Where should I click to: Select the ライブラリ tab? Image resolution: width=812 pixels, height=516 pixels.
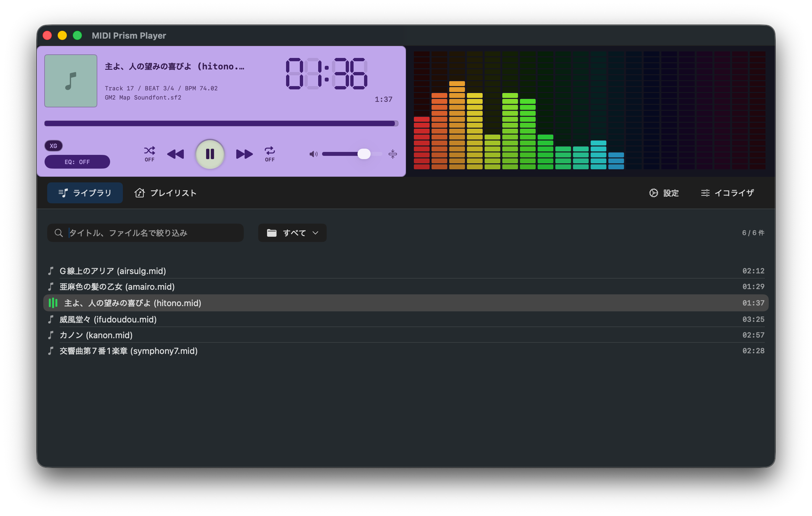coord(85,193)
